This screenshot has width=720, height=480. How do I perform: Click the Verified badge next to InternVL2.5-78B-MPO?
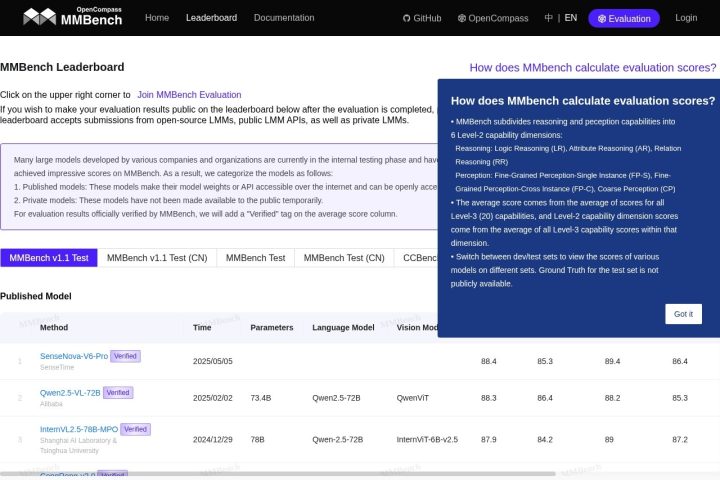point(135,429)
